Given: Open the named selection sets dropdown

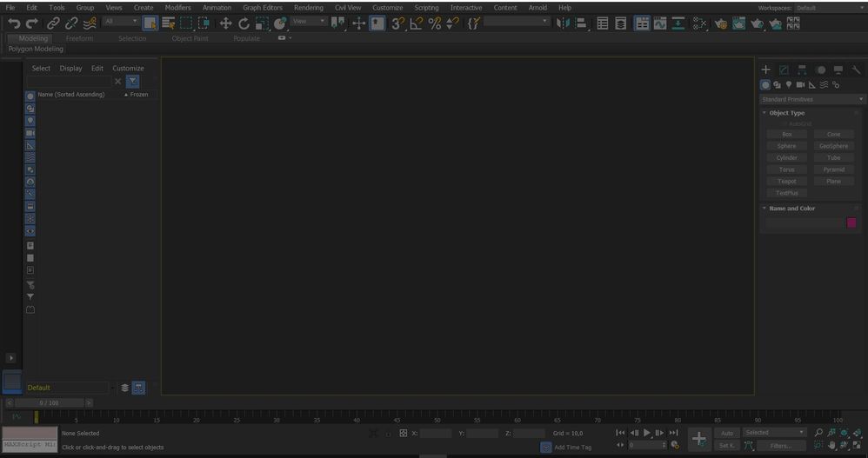Looking at the screenshot, I should click(517, 21).
